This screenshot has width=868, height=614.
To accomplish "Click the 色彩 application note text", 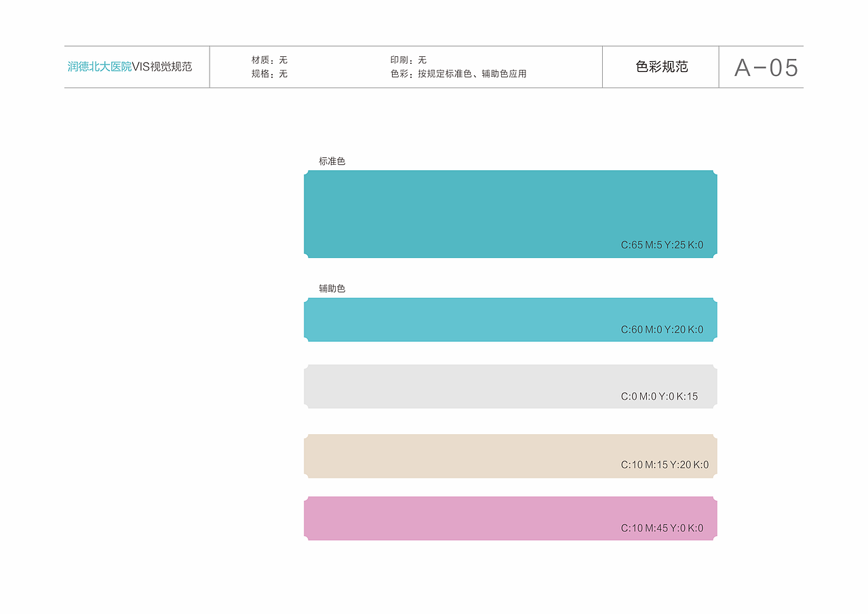I will coord(458,74).
